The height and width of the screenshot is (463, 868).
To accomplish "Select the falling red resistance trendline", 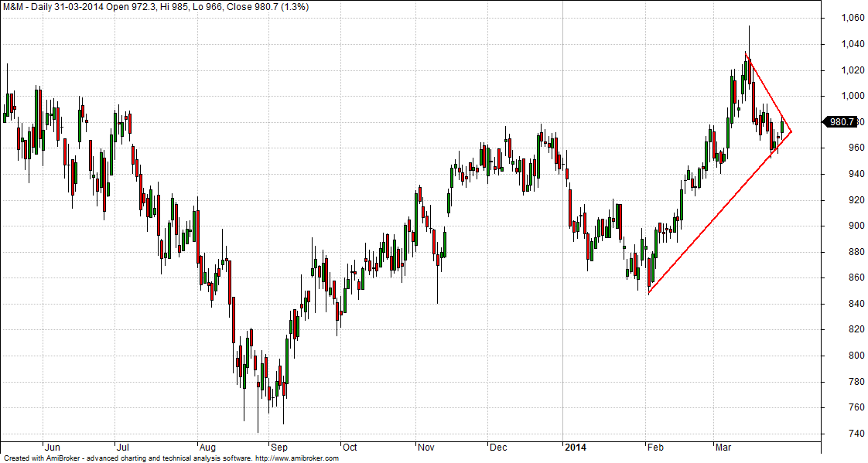I will (768, 93).
